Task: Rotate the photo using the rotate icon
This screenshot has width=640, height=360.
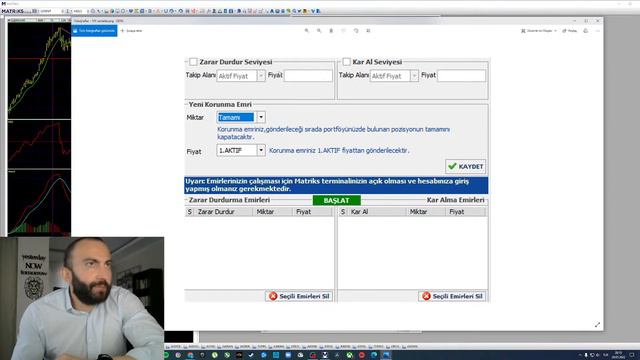Action: pos(356,31)
